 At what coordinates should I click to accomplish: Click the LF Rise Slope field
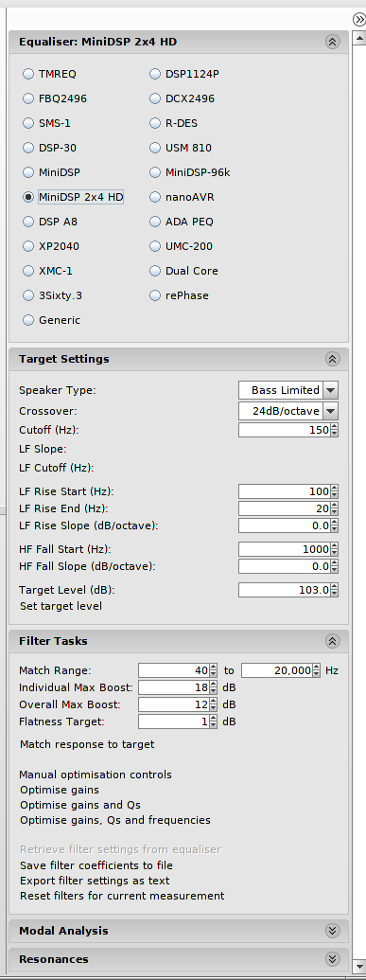coord(284,526)
